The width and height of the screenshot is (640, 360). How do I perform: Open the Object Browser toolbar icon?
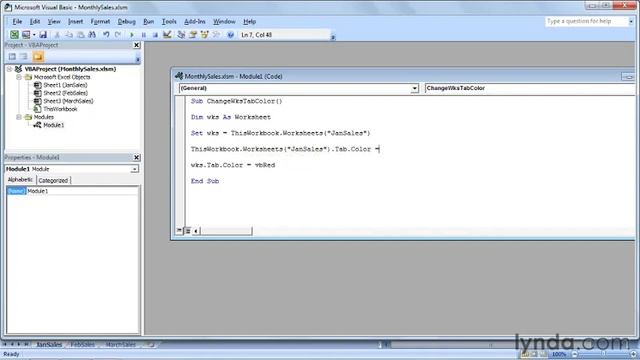tap(204, 35)
